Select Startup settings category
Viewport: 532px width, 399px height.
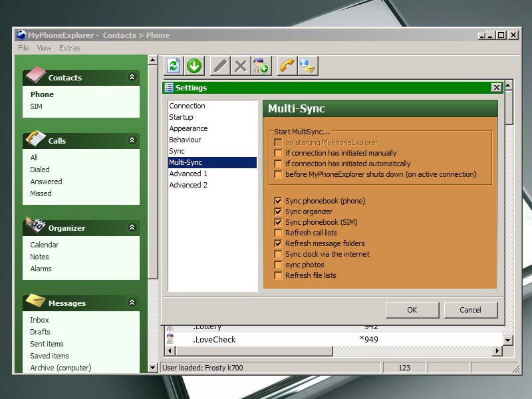pos(212,117)
